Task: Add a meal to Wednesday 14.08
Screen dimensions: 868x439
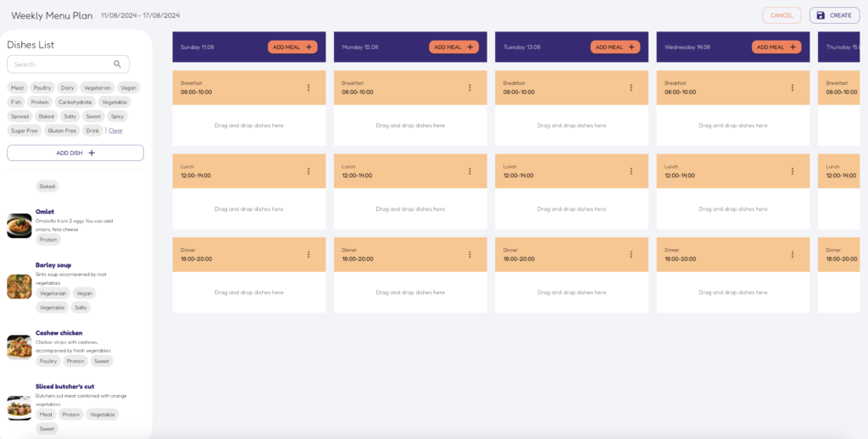Action: click(x=776, y=47)
